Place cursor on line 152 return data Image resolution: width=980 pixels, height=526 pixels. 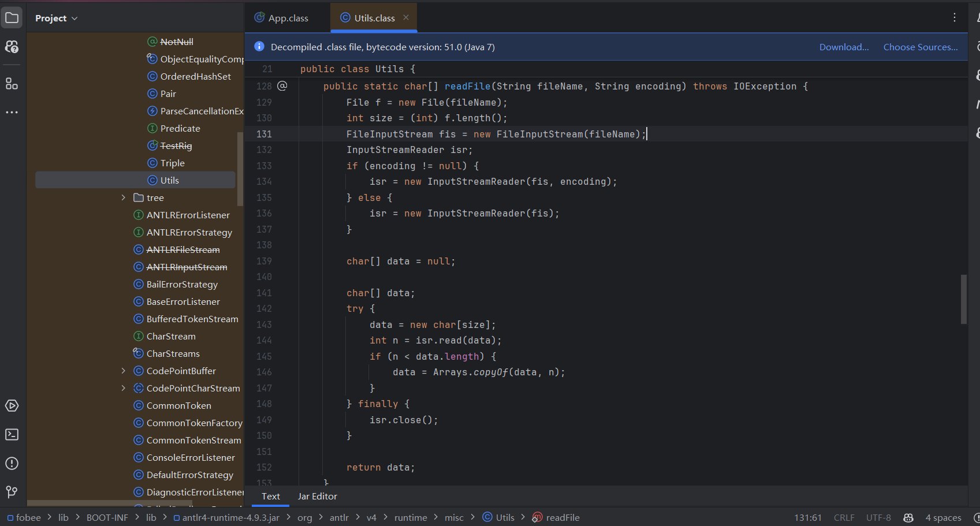(381, 467)
